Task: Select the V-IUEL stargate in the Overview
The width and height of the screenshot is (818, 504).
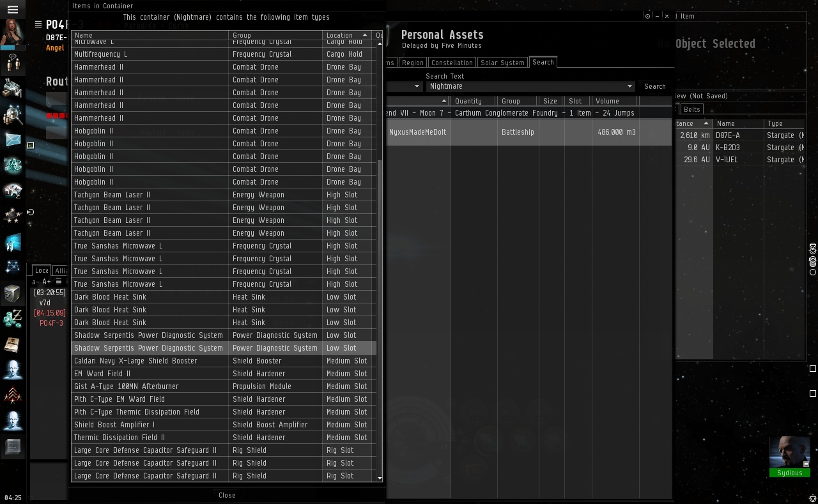Action: click(740, 160)
